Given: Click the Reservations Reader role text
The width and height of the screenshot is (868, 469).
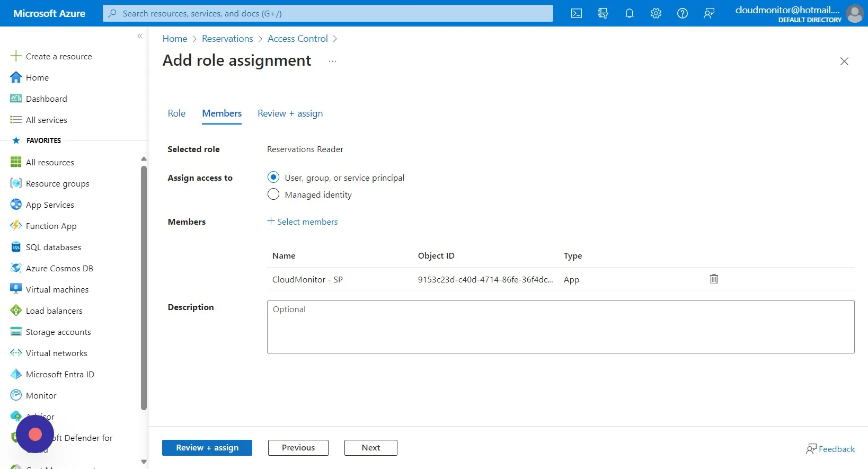Looking at the screenshot, I should click(305, 149).
